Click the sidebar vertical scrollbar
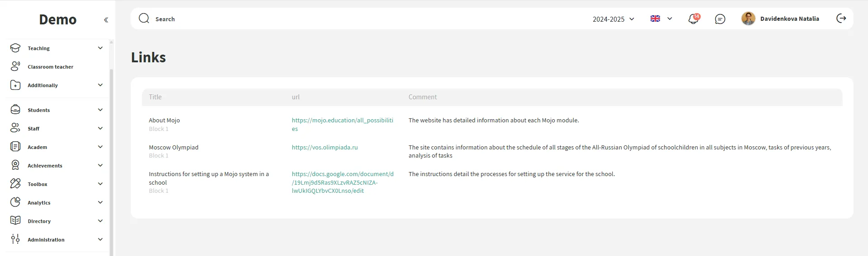This screenshot has height=256, width=868. coord(112,158)
